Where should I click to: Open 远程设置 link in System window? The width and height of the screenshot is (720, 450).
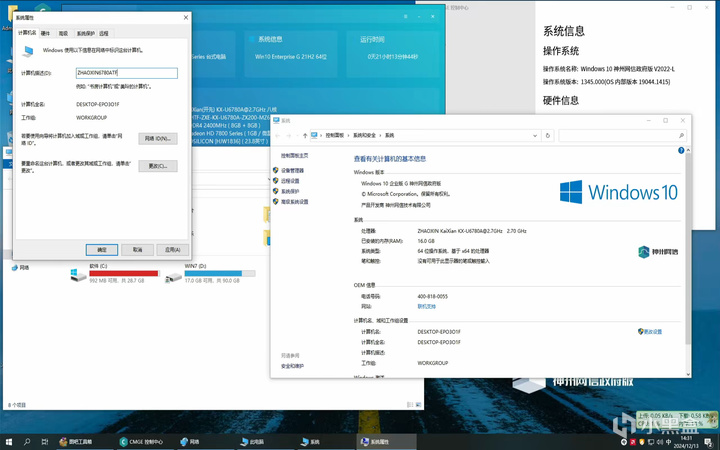coord(290,181)
